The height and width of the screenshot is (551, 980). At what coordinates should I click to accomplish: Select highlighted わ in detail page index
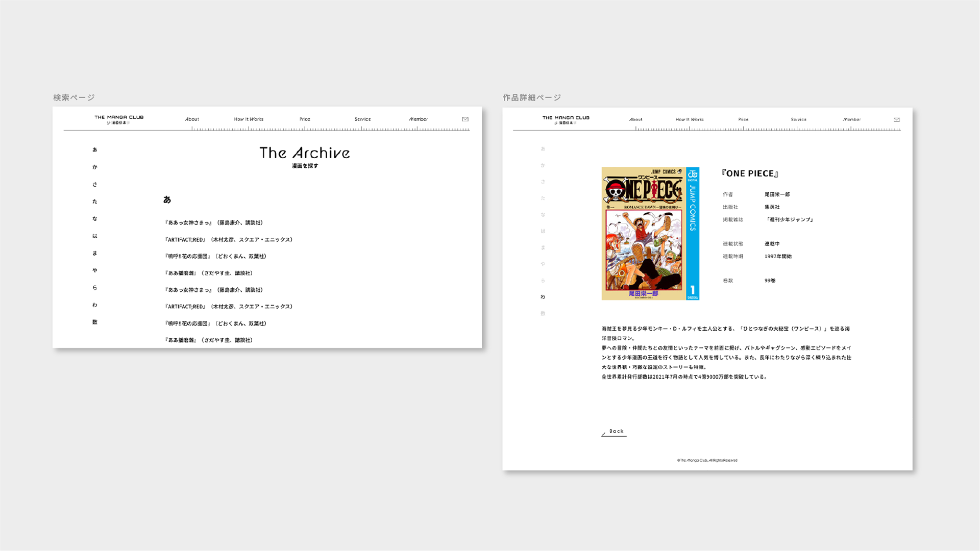coord(543,297)
